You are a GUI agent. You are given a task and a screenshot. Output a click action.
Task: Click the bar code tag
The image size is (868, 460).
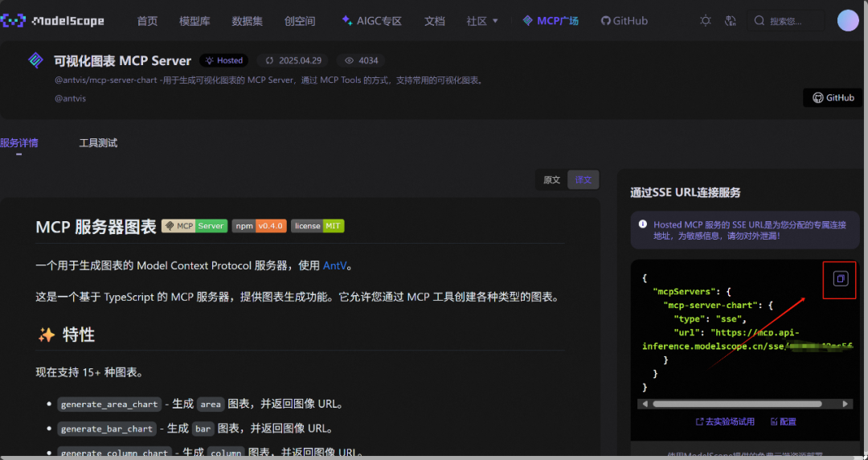click(x=203, y=429)
